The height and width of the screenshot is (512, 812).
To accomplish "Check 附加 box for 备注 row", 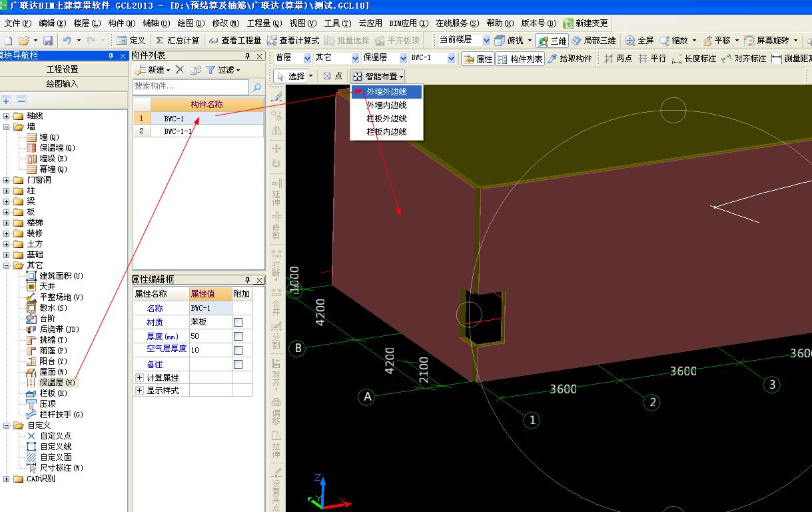I will [238, 365].
